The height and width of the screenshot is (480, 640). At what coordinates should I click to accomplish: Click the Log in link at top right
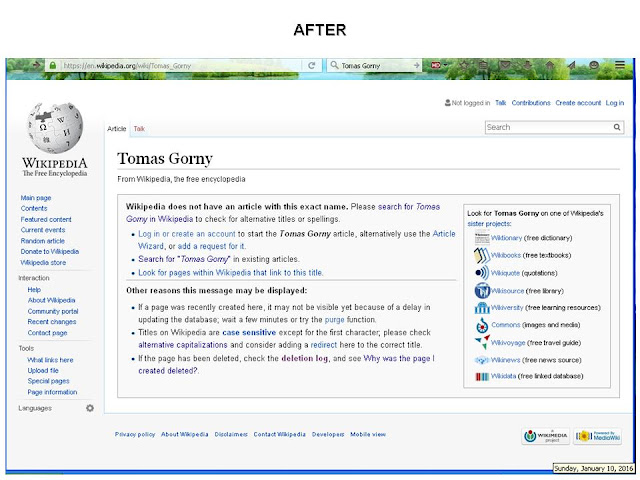point(615,103)
